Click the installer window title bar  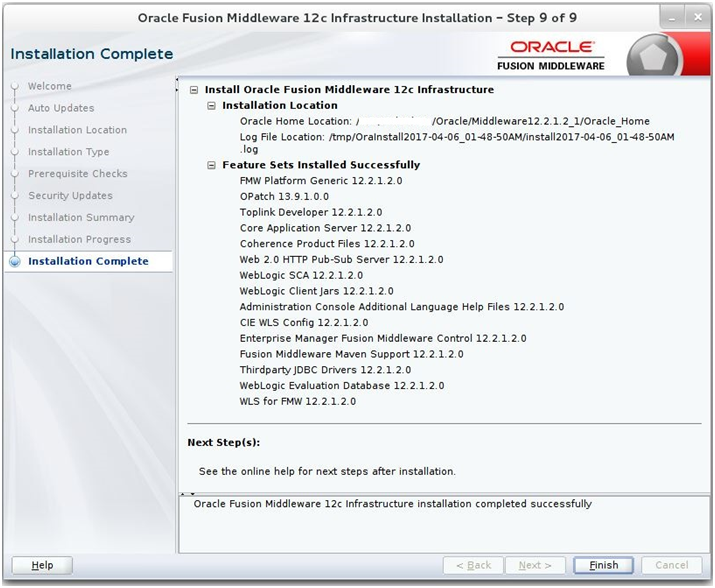tap(357, 18)
